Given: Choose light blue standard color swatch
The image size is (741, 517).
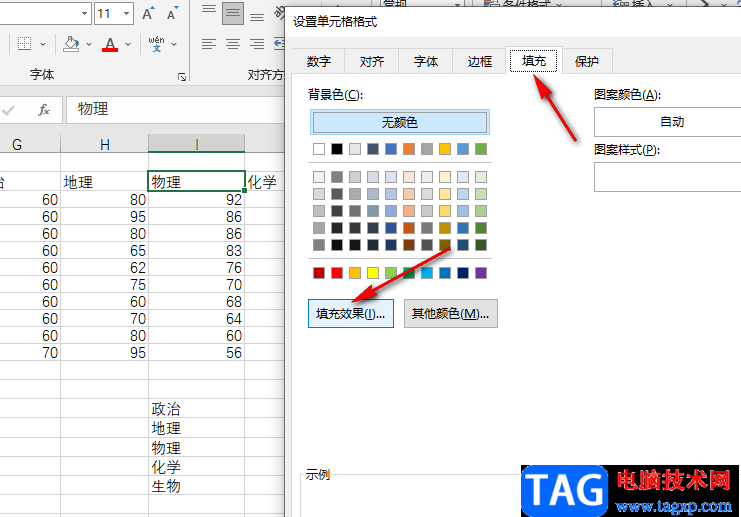Looking at the screenshot, I should coord(427,273).
